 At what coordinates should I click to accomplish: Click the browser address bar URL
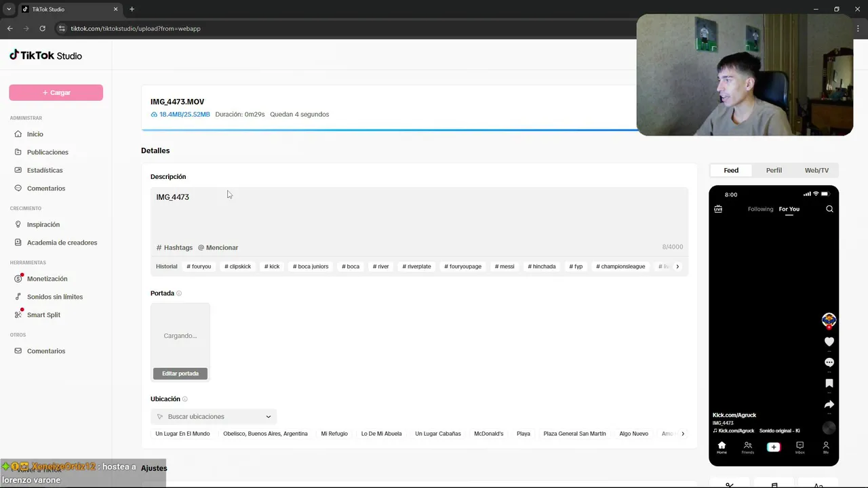[x=136, y=28]
